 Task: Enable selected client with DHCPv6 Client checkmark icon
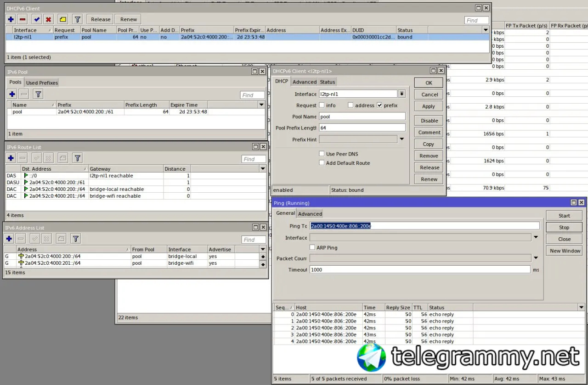37,19
